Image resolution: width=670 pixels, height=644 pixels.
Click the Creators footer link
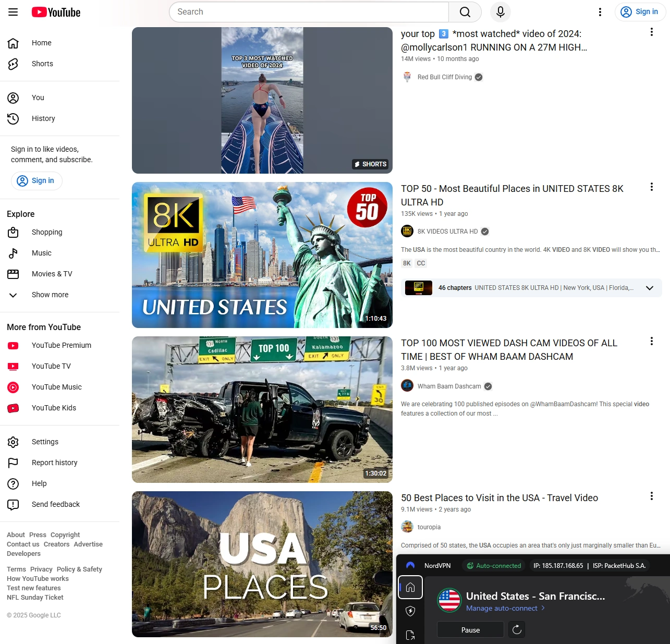56,544
